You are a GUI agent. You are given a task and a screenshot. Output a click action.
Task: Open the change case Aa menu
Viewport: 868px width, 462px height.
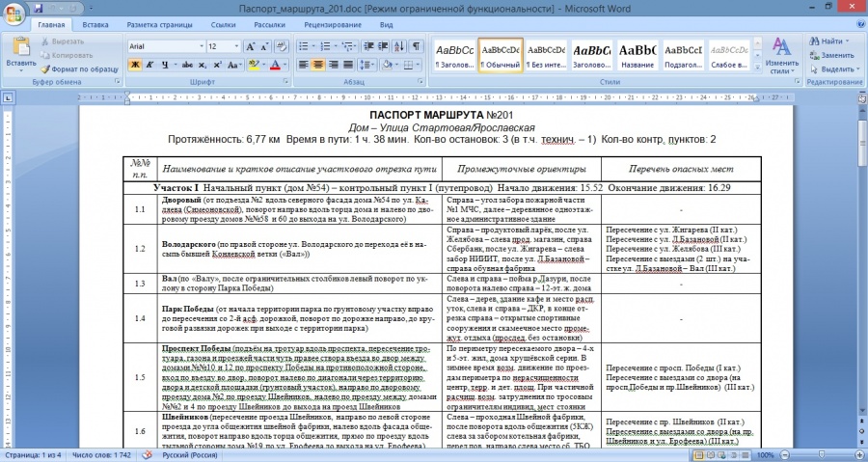pyautogui.click(x=233, y=65)
